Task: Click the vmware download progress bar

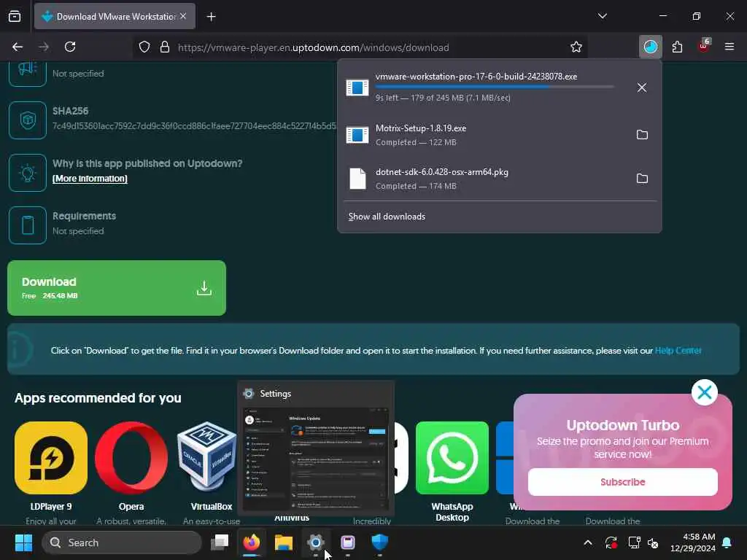Action: click(495, 87)
